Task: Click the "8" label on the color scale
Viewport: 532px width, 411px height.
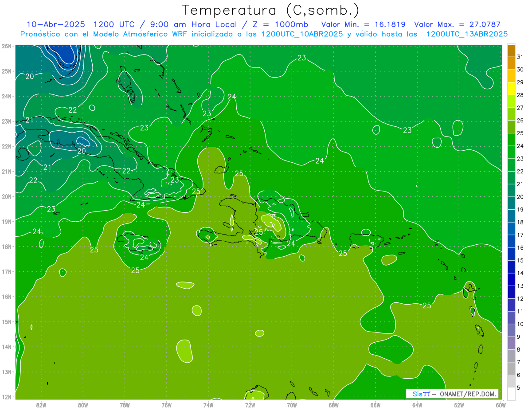Action: pyautogui.click(x=519, y=349)
